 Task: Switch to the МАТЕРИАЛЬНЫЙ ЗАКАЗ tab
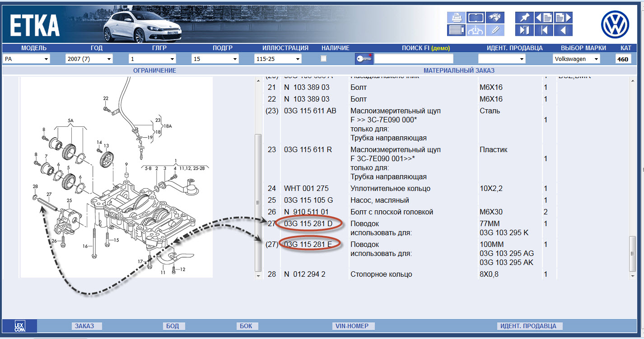point(459,70)
